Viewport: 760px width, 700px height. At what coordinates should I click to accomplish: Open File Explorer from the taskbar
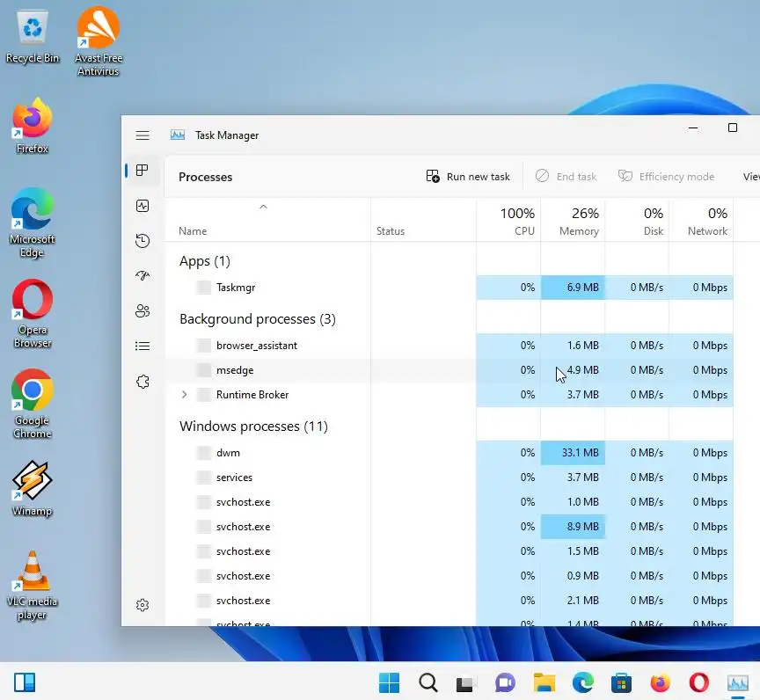pyautogui.click(x=544, y=682)
